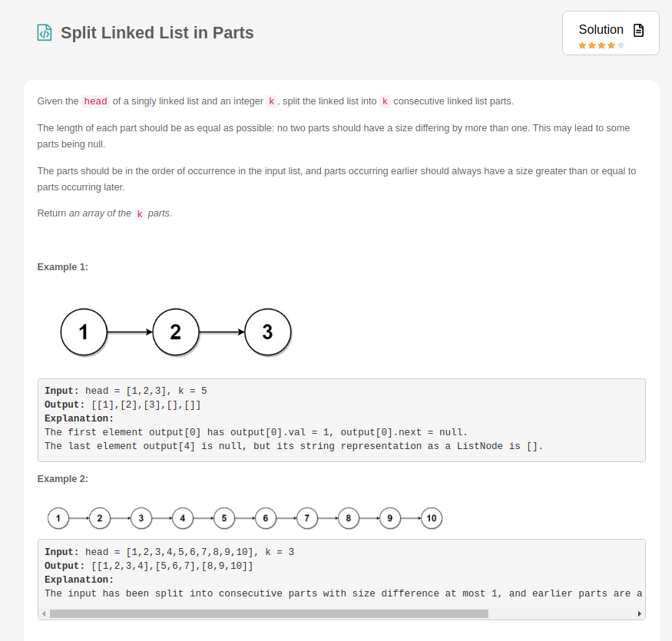Click node 2 in the Example 1 diagram
This screenshot has height=641, width=672.
point(176,332)
